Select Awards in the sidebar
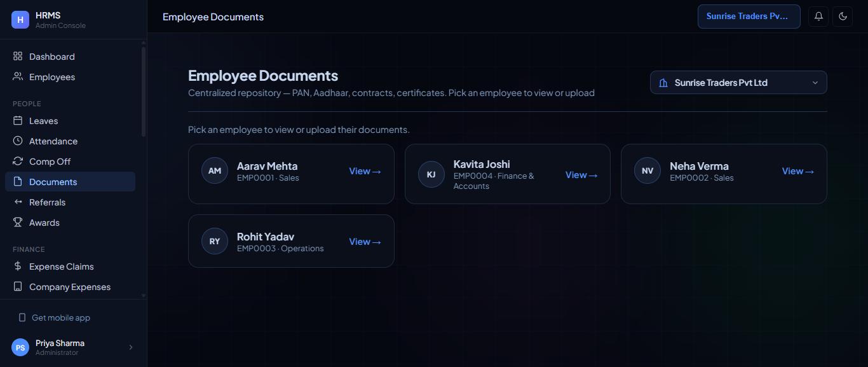 tap(70, 223)
